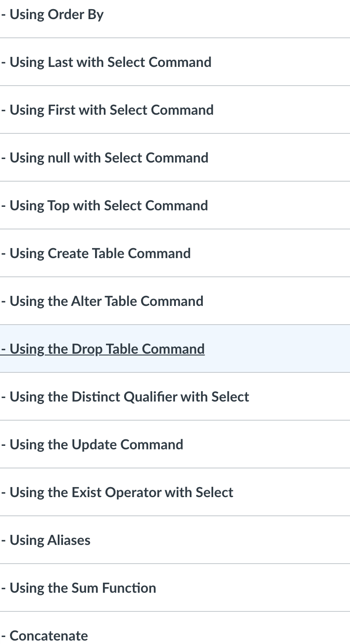Select Using First with Select Command
Screen dimensions: 350x644
tap(107, 110)
